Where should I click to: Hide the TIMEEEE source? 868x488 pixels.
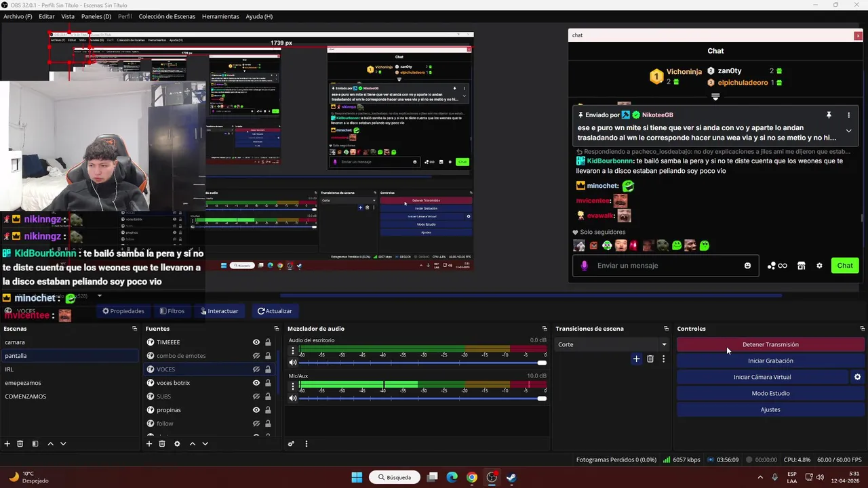(256, 342)
